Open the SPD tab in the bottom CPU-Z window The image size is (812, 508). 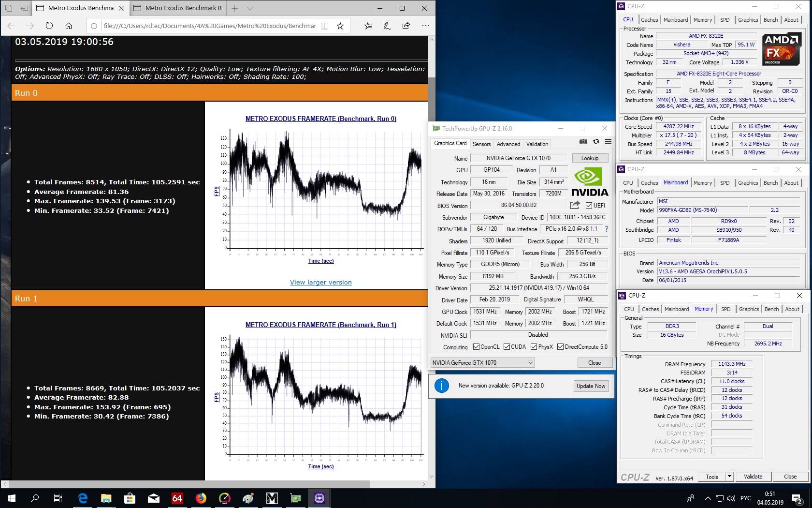(x=725, y=309)
